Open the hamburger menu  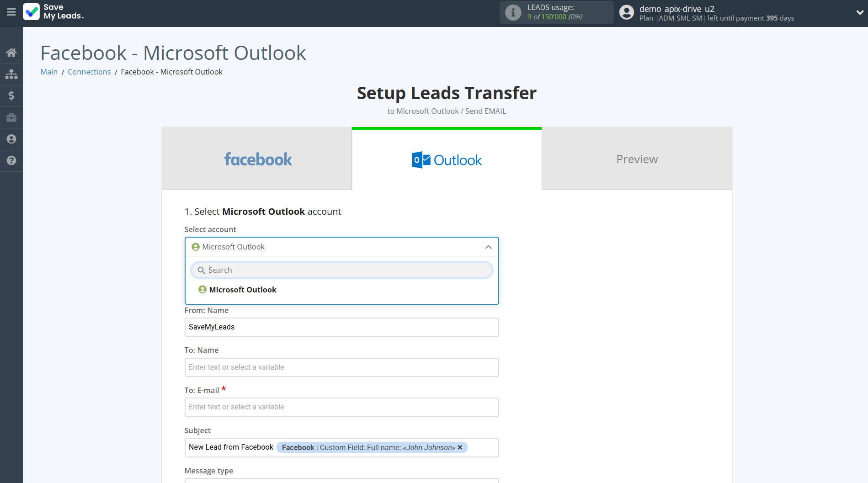coord(11,12)
